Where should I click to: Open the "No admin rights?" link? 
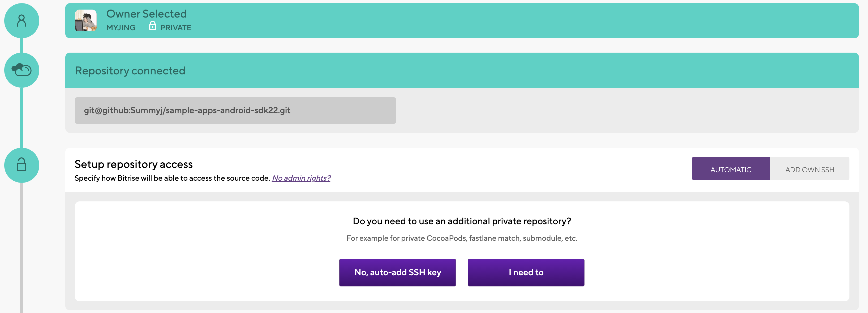(301, 178)
